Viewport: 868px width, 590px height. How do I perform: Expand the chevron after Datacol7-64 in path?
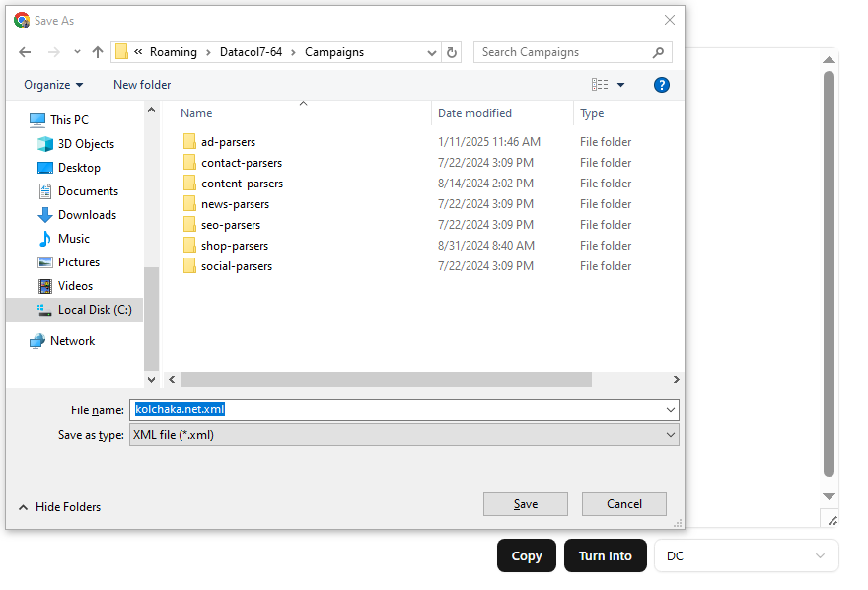(293, 52)
